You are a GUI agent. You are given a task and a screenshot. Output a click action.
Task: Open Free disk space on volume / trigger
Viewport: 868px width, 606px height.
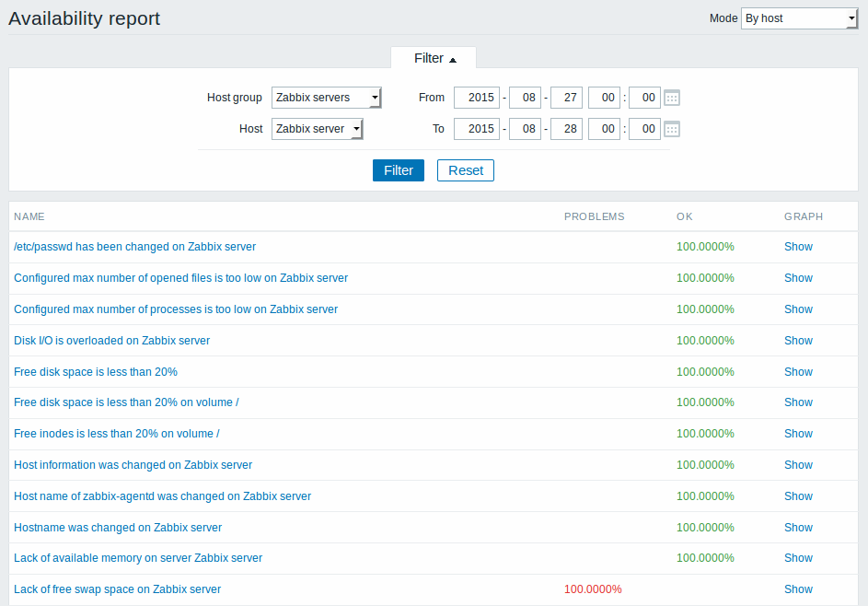pyautogui.click(x=126, y=402)
